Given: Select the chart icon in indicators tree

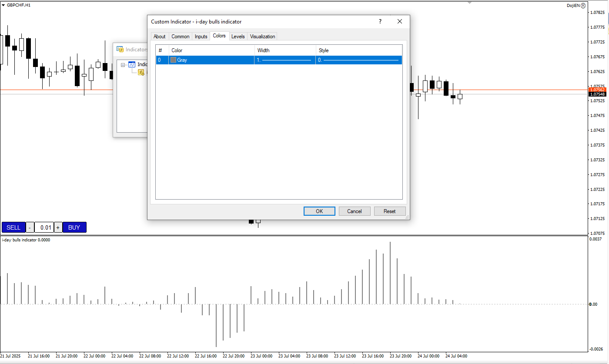Looking at the screenshot, I should [132, 64].
